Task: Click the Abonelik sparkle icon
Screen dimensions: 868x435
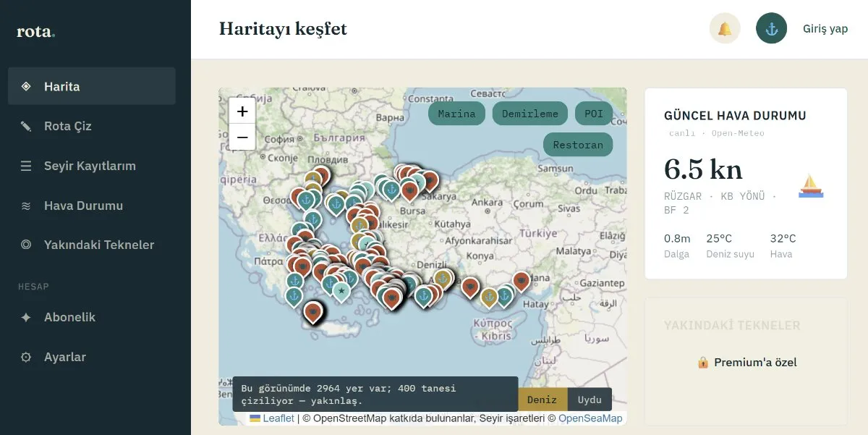Action: pyautogui.click(x=26, y=317)
